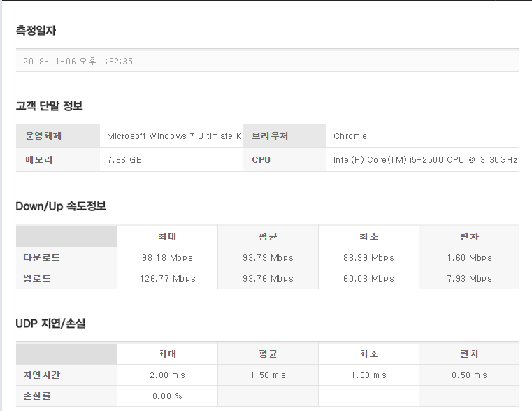The image size is (532, 411).
Task: Select upload deviation 7.93 Mbps
Action: (x=469, y=279)
